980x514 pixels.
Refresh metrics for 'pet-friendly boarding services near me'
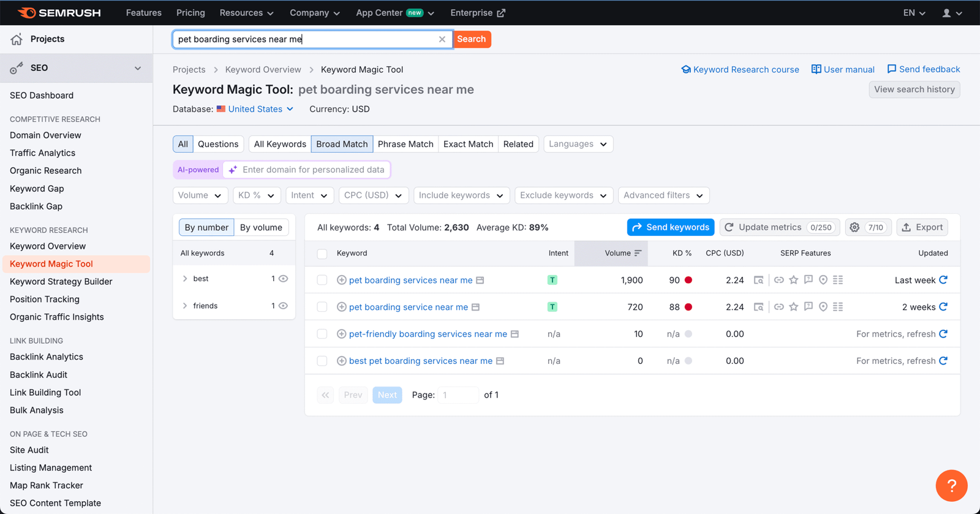pyautogui.click(x=943, y=334)
